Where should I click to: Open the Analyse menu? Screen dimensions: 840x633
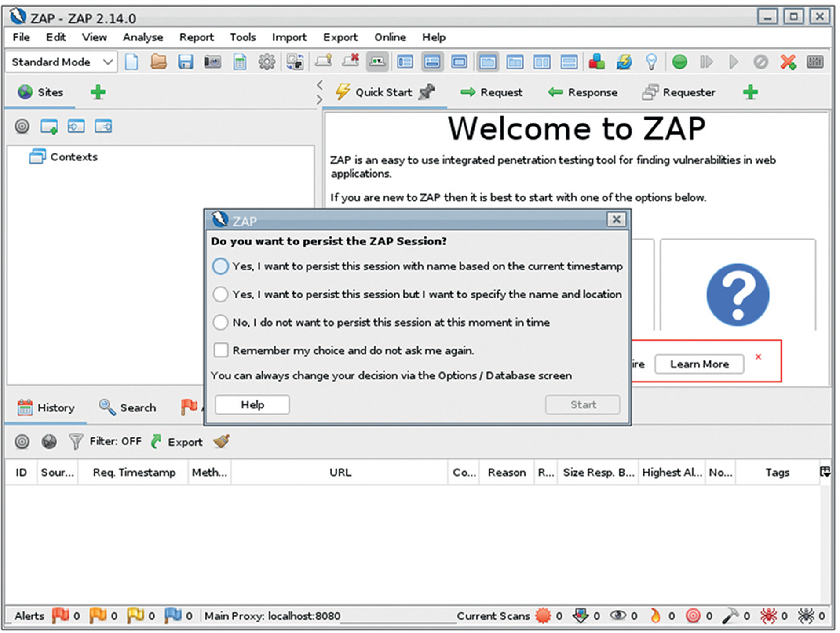143,37
